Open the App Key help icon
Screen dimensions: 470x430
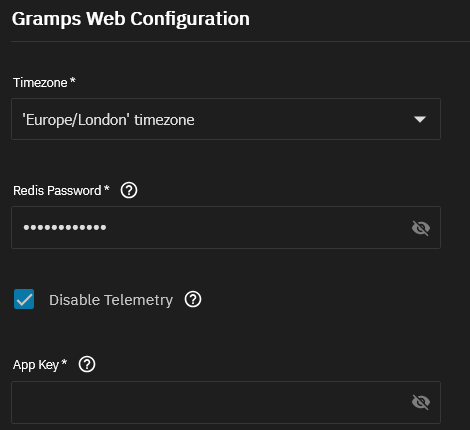pos(87,364)
